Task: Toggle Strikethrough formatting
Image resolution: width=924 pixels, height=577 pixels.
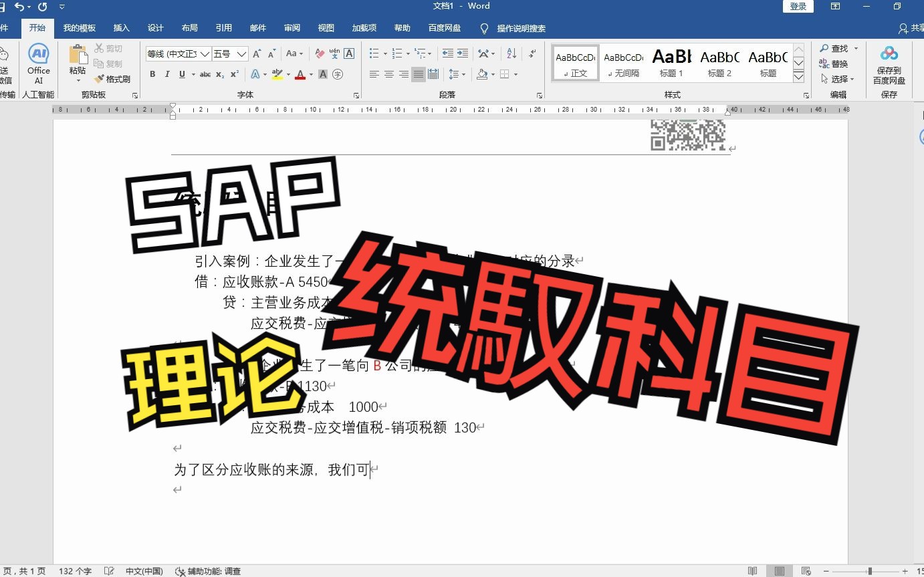Action: [205, 74]
